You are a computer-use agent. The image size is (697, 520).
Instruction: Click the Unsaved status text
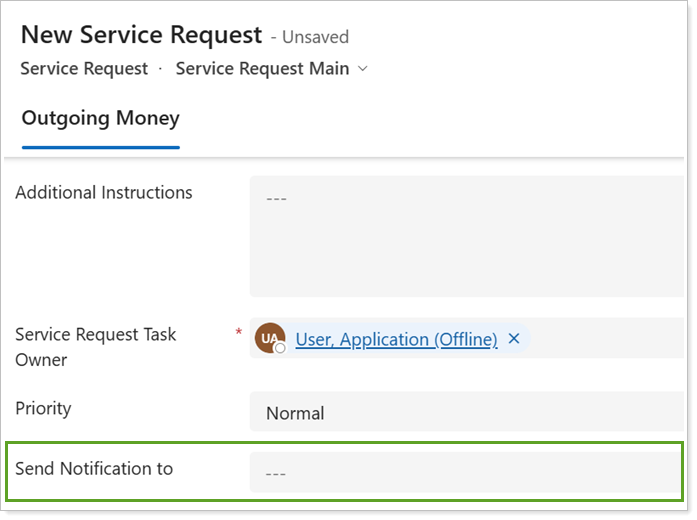[315, 37]
